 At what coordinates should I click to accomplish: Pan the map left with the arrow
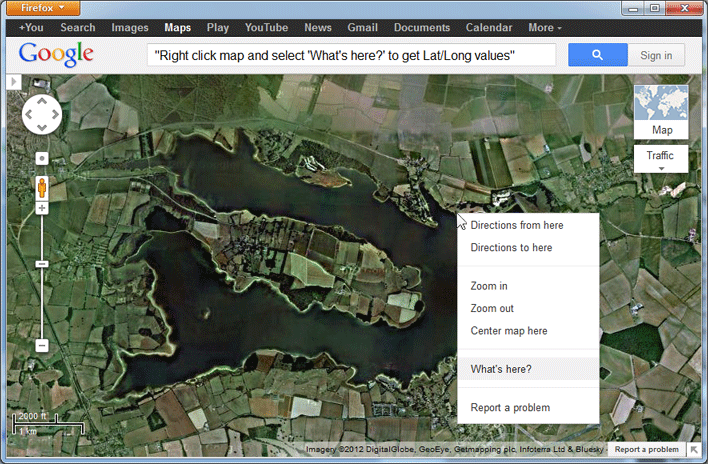28,115
